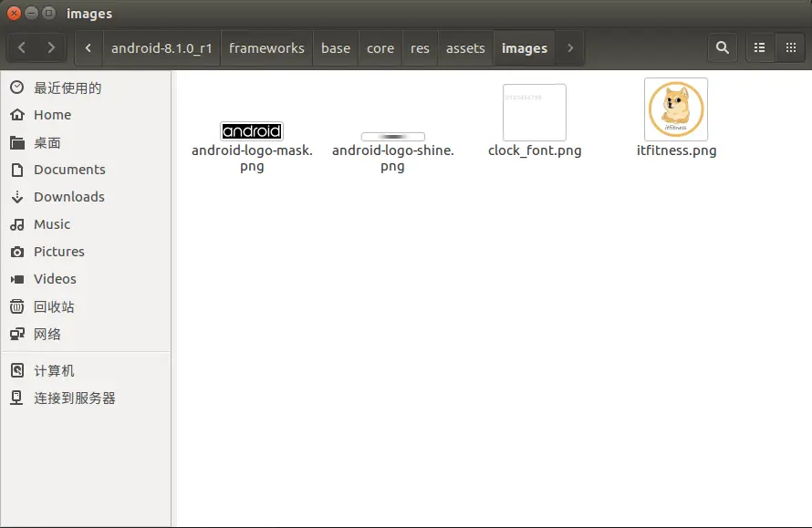
Task: Jump to the res folder breadcrumb
Action: point(420,48)
